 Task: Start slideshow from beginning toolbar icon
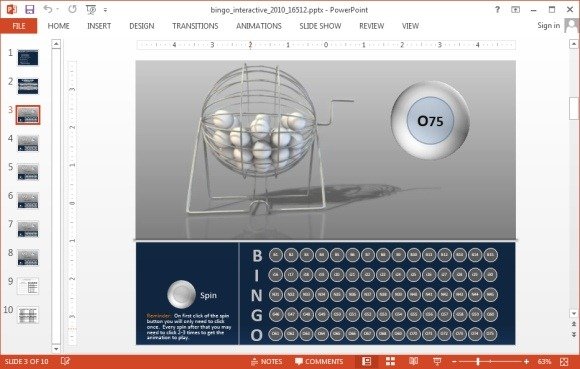pos(91,9)
